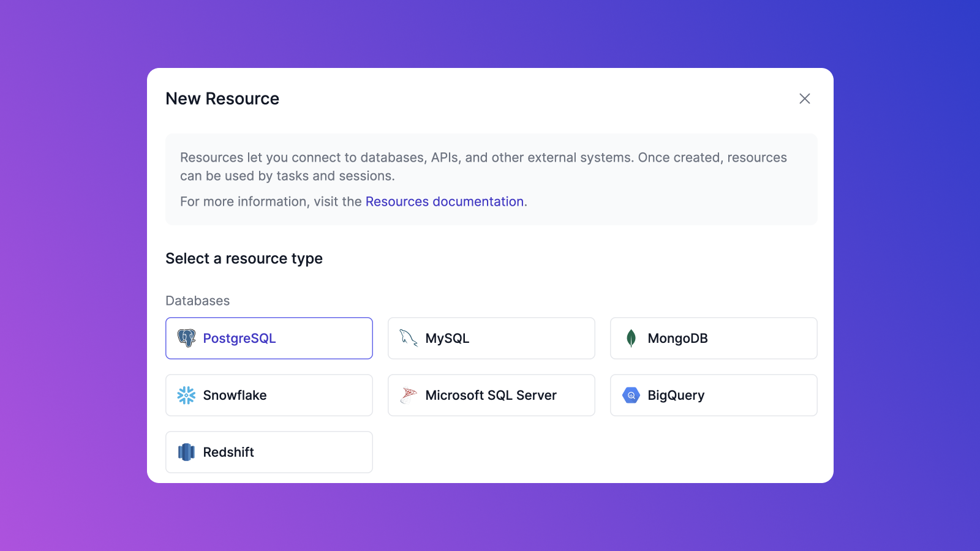Click the BigQuery hexagon icon
The image size is (980, 551).
[631, 395]
